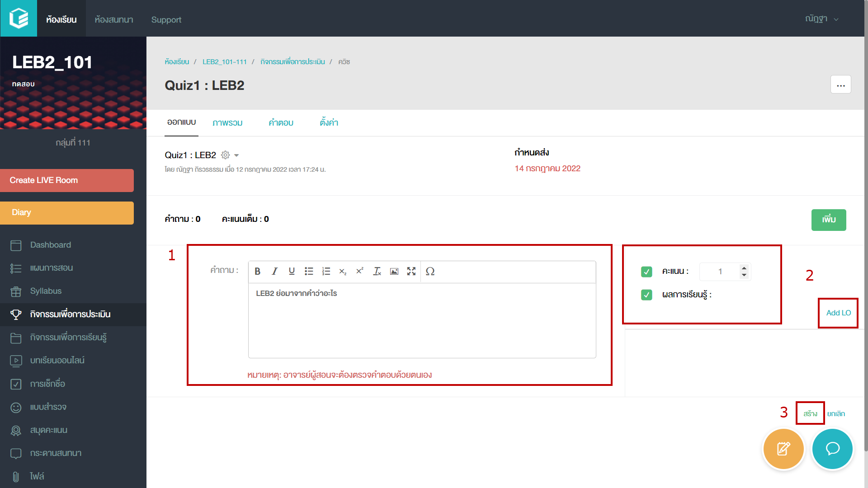Open the three-dots more options button

click(x=840, y=84)
